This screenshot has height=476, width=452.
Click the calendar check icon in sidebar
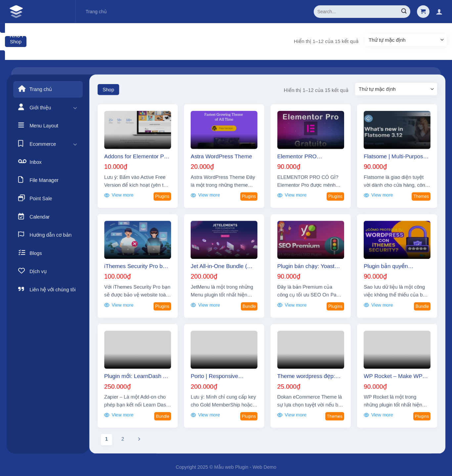pos(21,216)
